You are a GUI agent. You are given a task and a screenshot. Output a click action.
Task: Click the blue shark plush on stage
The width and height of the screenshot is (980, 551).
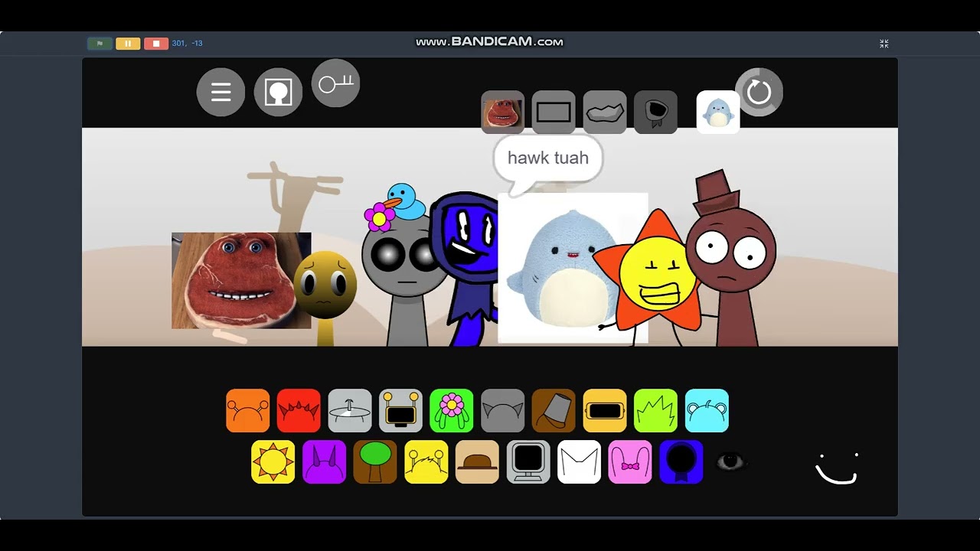573,269
